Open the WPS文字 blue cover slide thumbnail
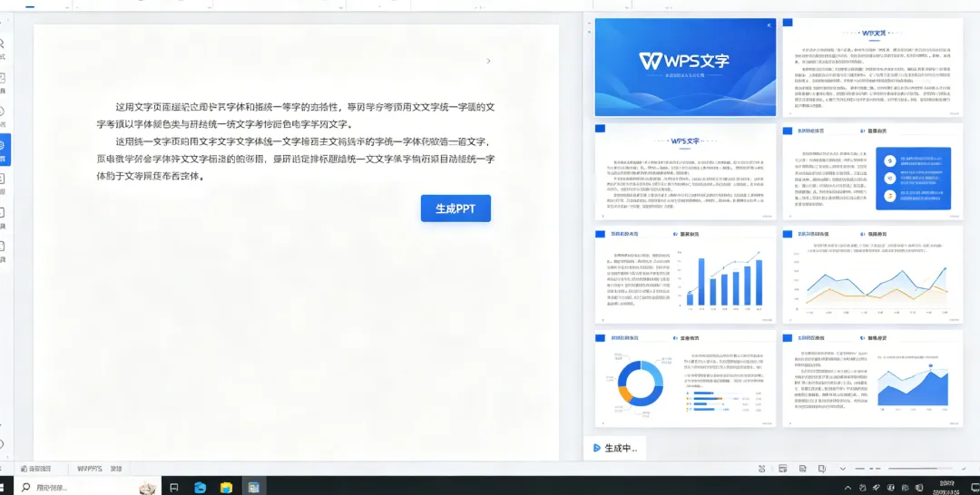Viewport: 980px width, 495px height. [685, 67]
